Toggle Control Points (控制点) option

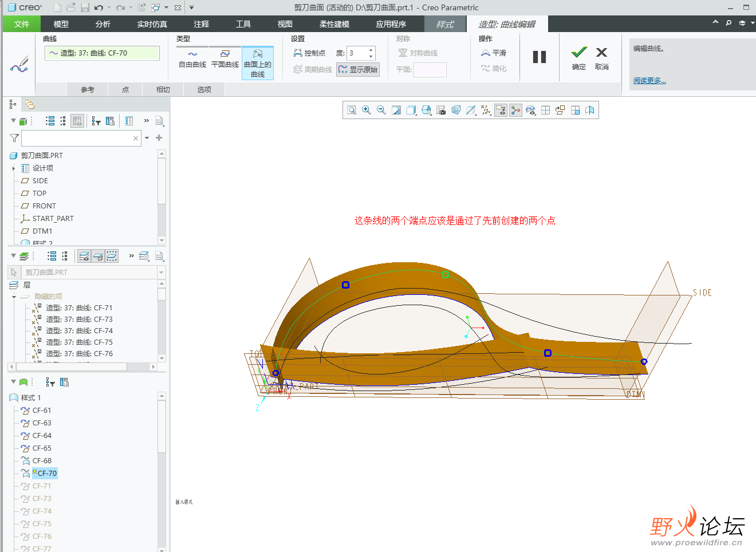pyautogui.click(x=309, y=53)
